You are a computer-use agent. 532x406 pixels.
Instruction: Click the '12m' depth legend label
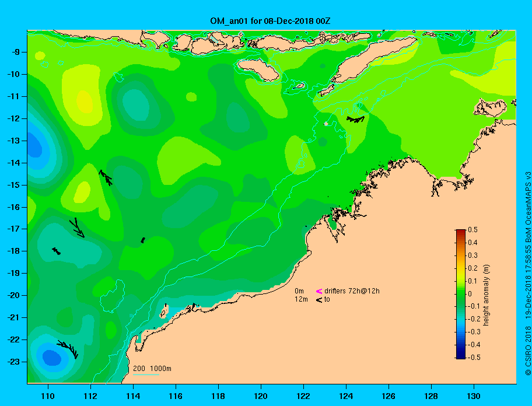click(x=301, y=299)
